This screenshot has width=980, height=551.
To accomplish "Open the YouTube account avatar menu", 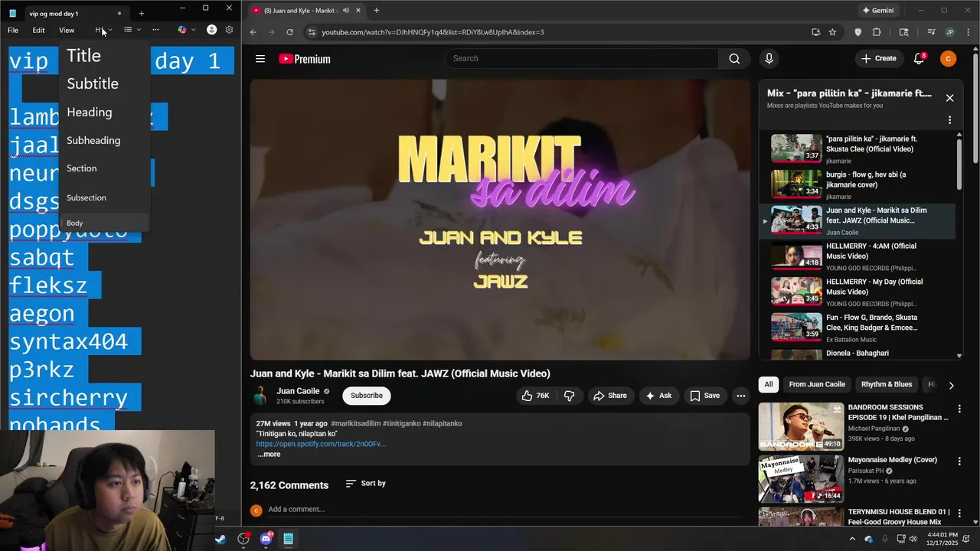I will coord(948,59).
